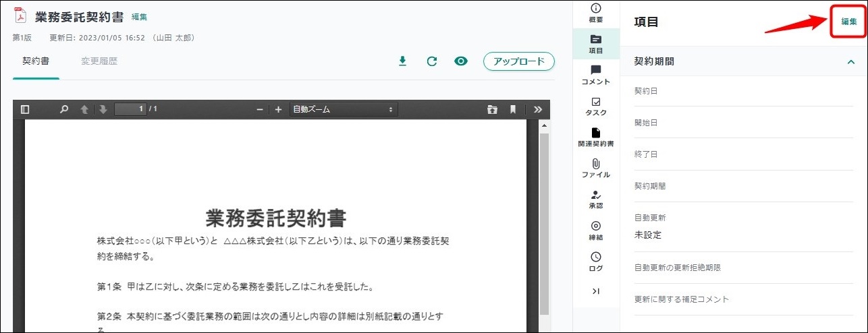
Task: Open the 関連契約書 sidebar panel
Action: tap(595, 138)
